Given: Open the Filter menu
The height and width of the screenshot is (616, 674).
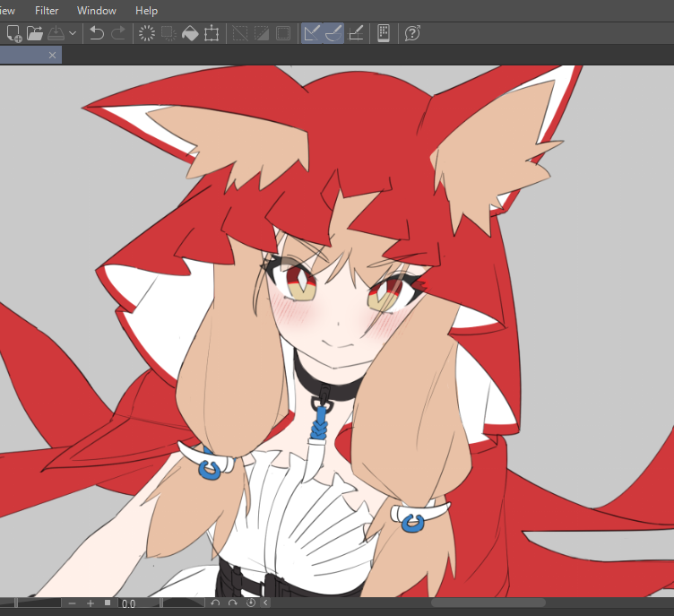Looking at the screenshot, I should (x=47, y=11).
